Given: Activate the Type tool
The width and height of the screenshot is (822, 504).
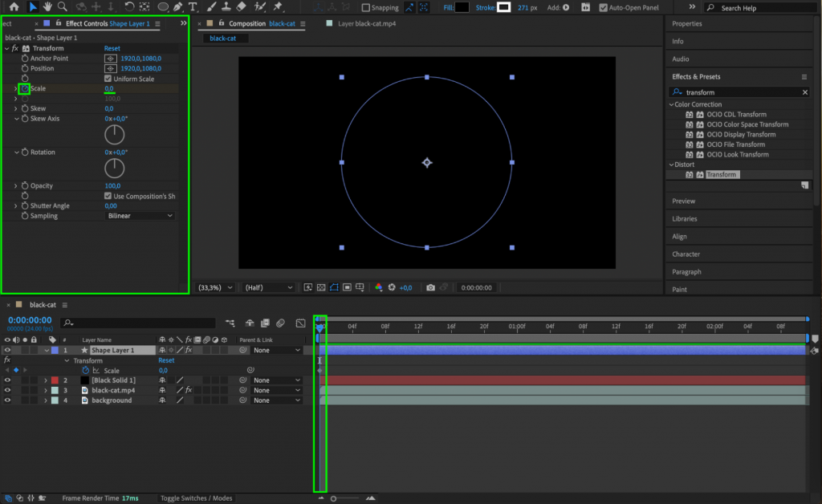Looking at the screenshot, I should click(x=193, y=7).
